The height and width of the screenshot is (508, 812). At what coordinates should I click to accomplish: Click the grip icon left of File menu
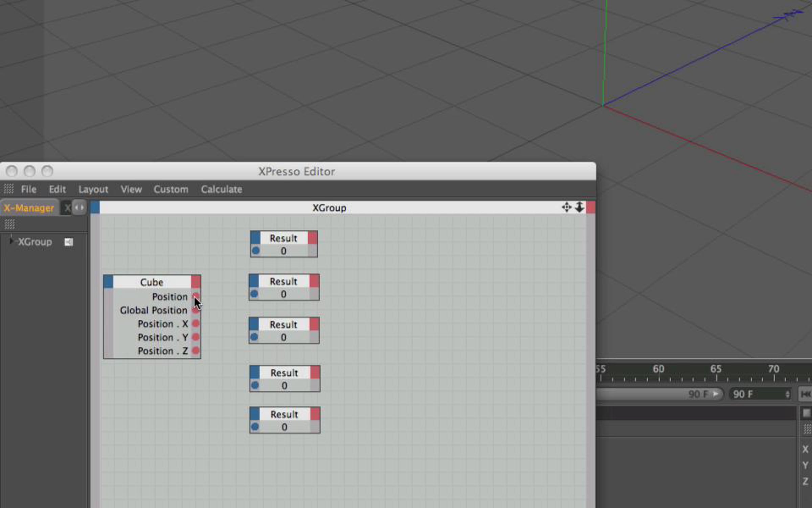tap(8, 189)
